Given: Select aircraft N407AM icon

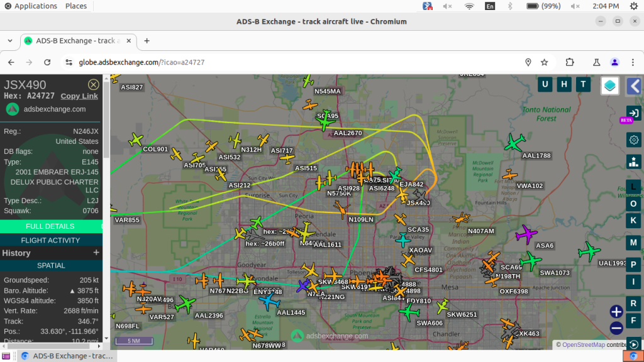Looking at the screenshot, I should click(x=461, y=219).
